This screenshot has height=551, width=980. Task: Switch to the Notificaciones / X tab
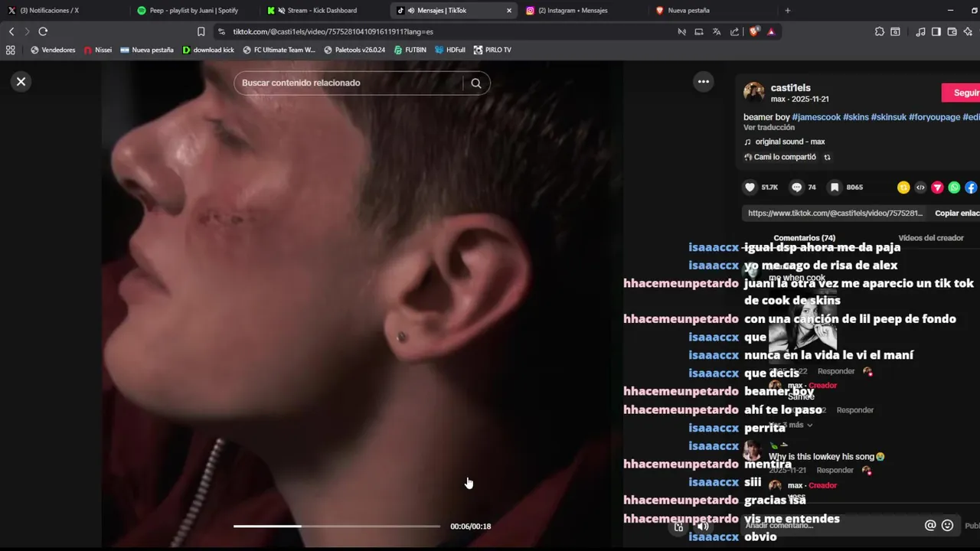click(x=64, y=10)
